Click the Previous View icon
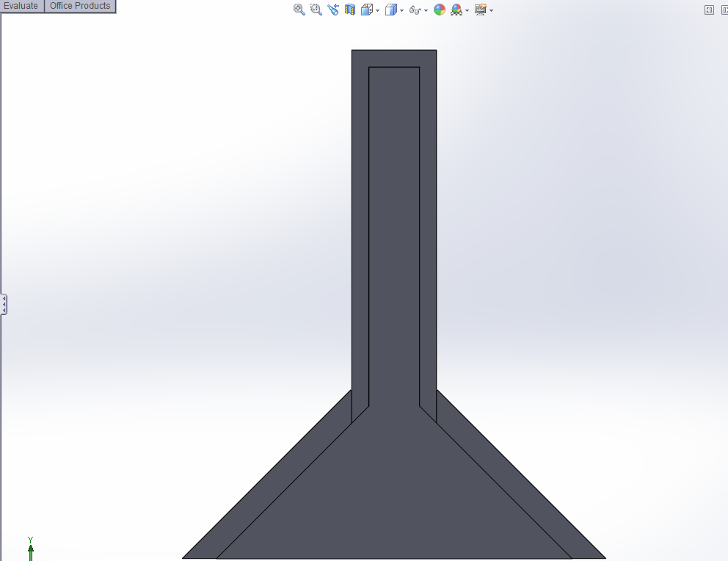 (x=333, y=10)
